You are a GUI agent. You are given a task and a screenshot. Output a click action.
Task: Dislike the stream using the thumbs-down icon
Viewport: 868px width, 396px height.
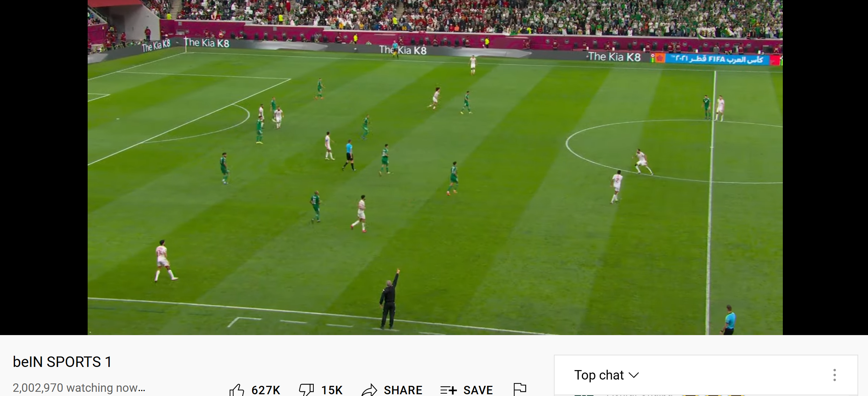306,390
